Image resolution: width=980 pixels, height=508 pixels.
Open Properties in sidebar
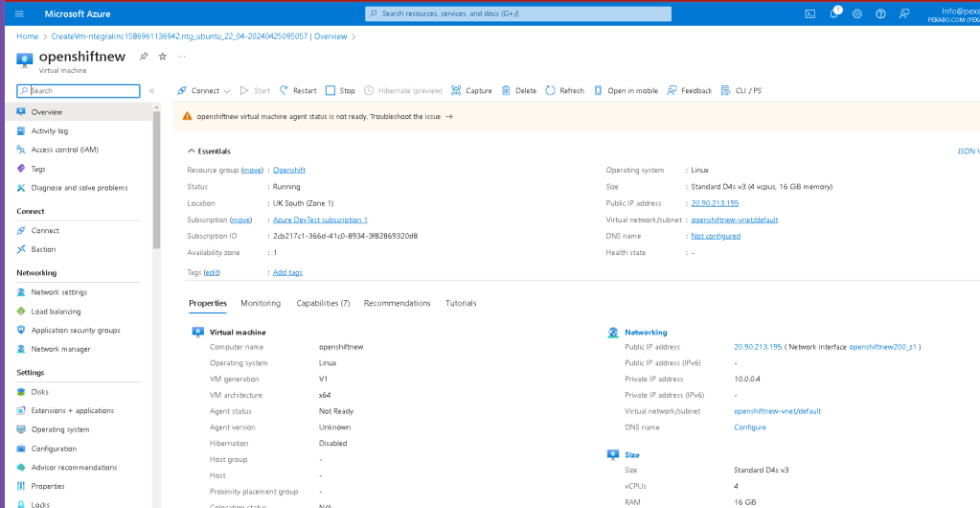click(48, 486)
